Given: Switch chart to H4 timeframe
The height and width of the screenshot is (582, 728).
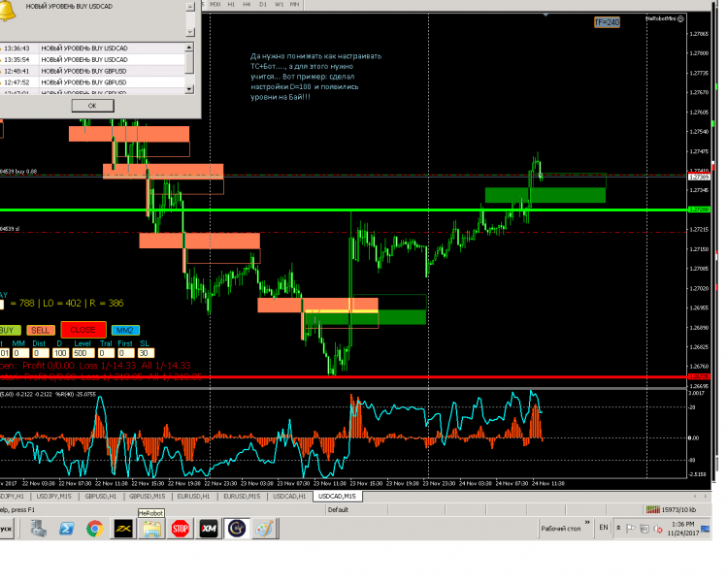Looking at the screenshot, I should (x=247, y=4).
